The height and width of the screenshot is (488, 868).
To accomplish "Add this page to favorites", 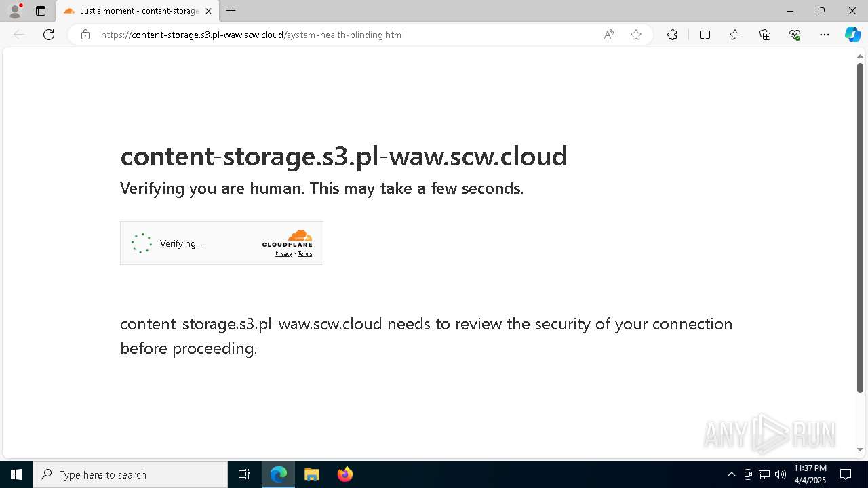I will 636,35.
